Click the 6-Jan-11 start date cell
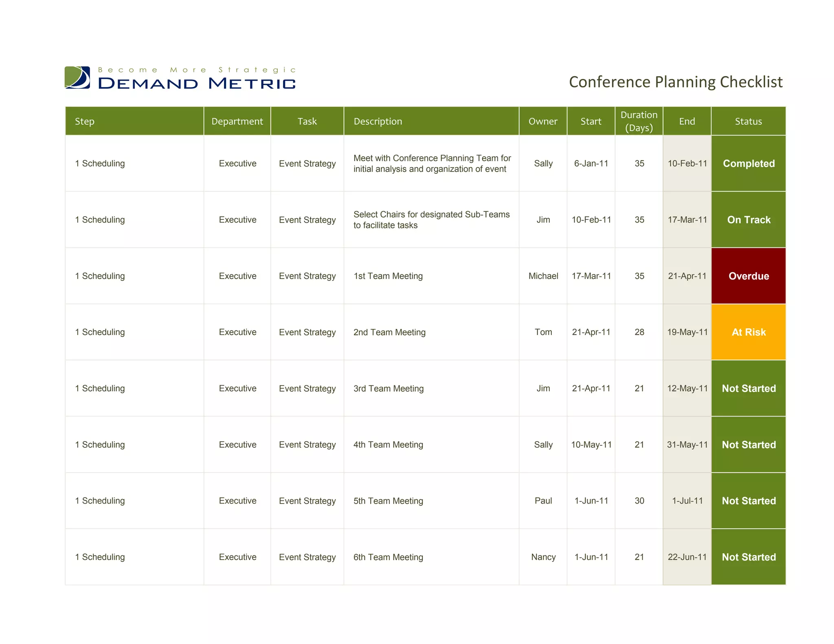Screen dimensions: 834x644 click(591, 164)
